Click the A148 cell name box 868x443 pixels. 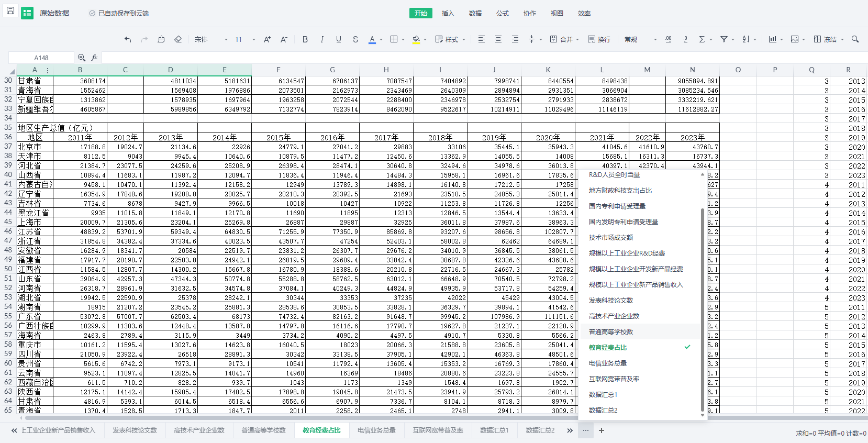tap(41, 58)
